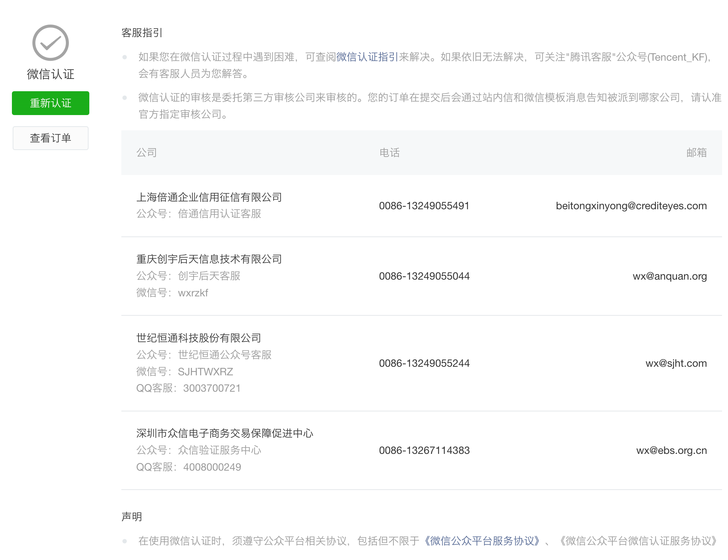Click phone number 0086-13267114383
Viewport: 728px width, 560px height.
[424, 451]
